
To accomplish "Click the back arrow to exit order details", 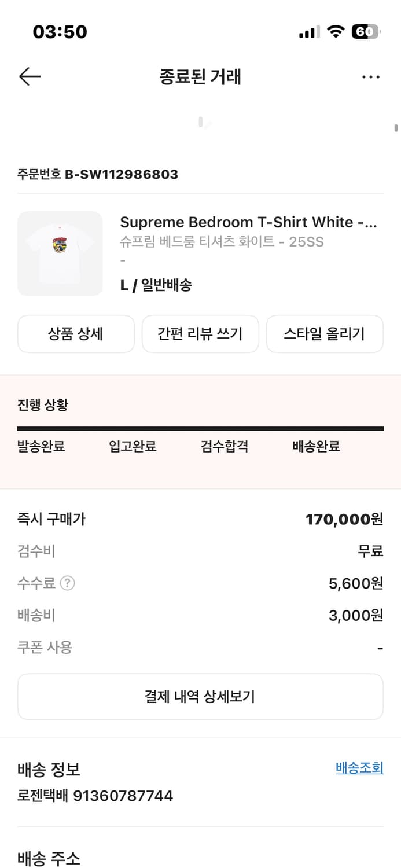I will pyautogui.click(x=30, y=76).
